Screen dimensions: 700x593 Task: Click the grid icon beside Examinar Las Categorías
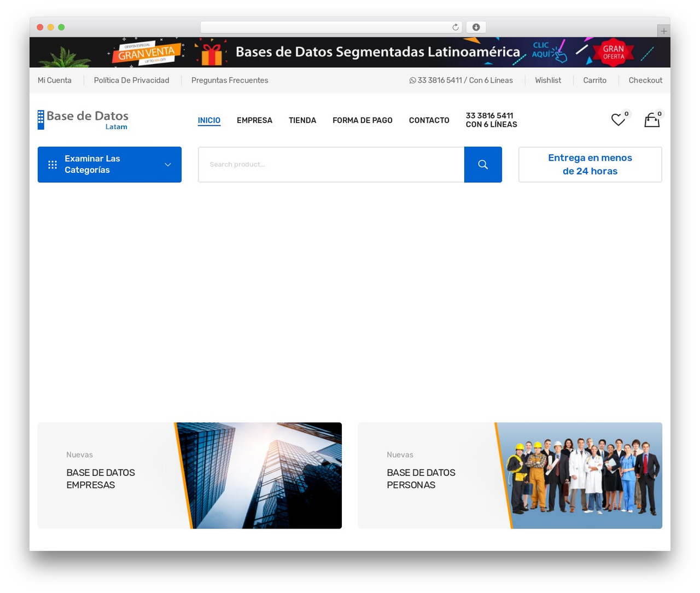(x=52, y=165)
